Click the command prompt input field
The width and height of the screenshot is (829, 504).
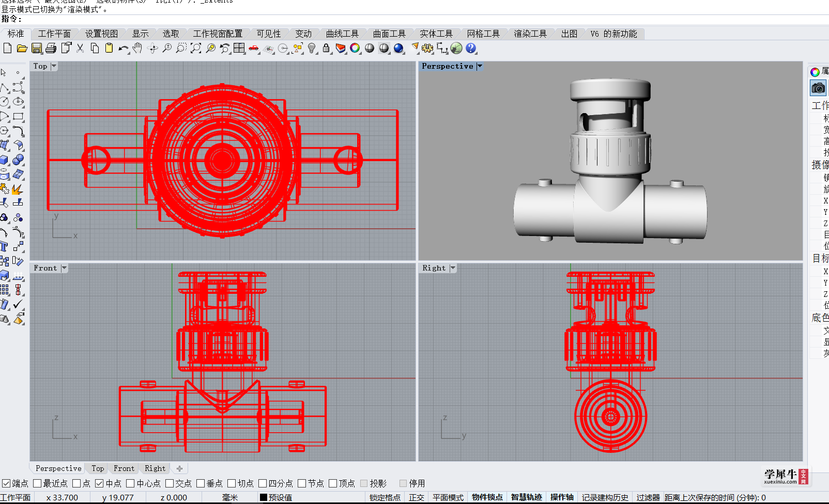point(414,19)
